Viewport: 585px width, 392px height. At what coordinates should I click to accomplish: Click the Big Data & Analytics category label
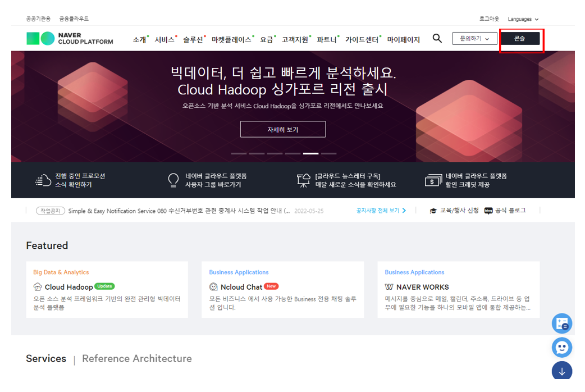click(61, 272)
